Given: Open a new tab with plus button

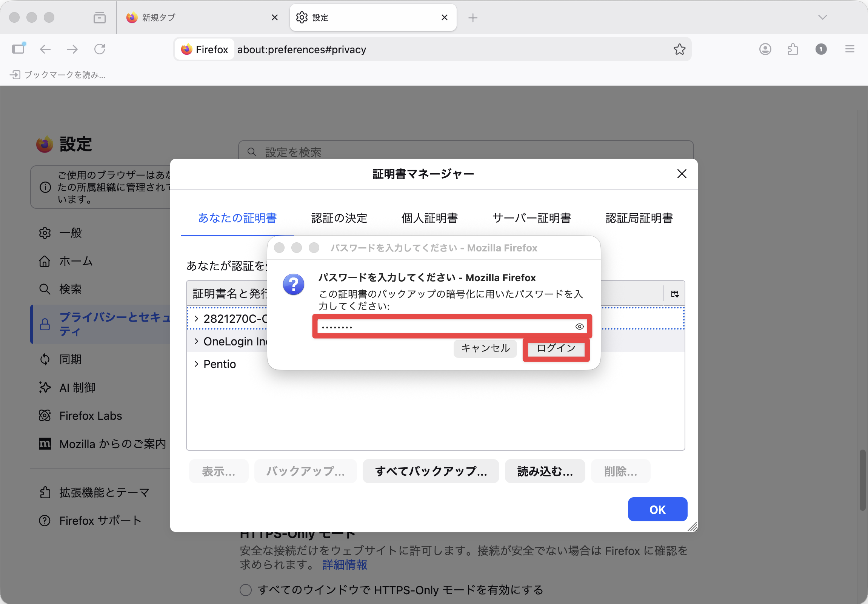Looking at the screenshot, I should pyautogui.click(x=472, y=17).
